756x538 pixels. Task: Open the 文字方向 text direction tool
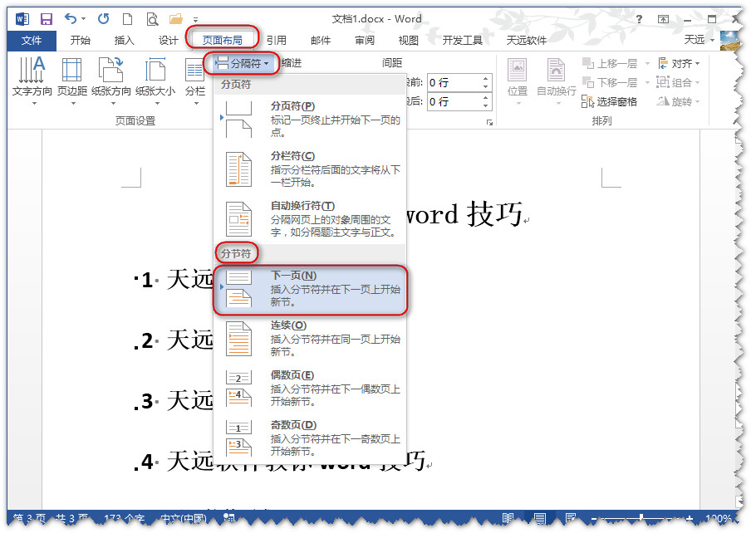32,81
